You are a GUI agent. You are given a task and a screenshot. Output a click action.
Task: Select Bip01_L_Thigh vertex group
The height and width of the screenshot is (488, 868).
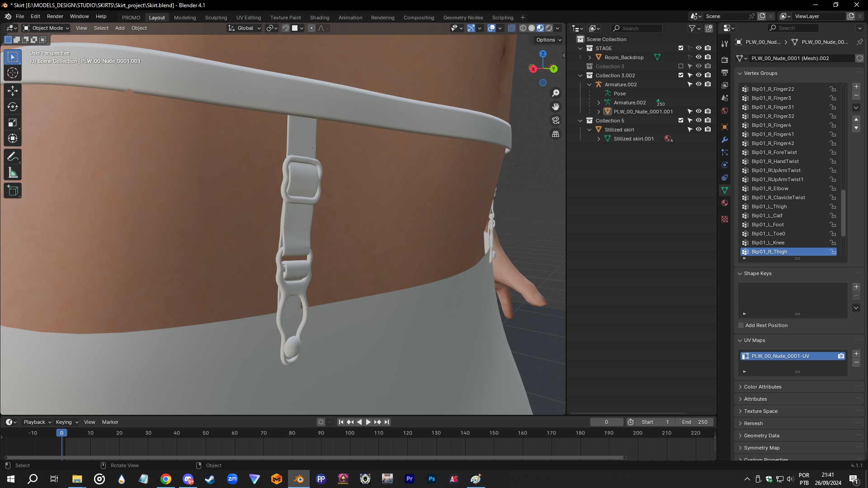coord(788,206)
